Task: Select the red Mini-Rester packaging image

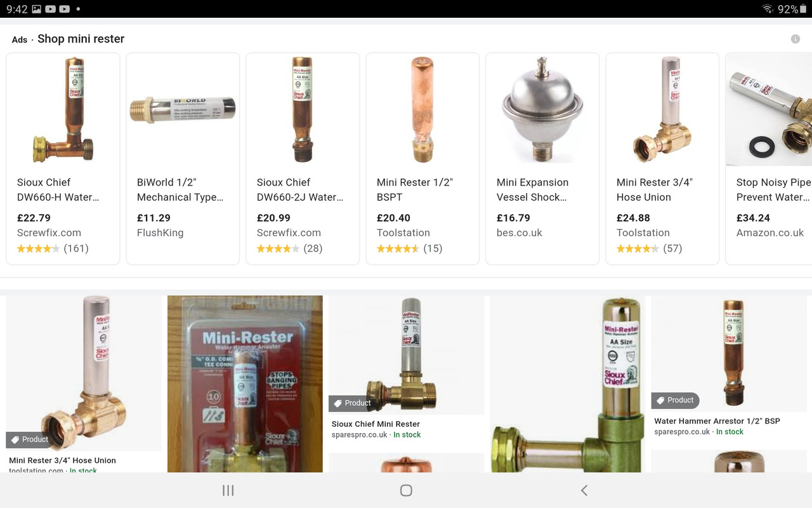Action: 245,384
